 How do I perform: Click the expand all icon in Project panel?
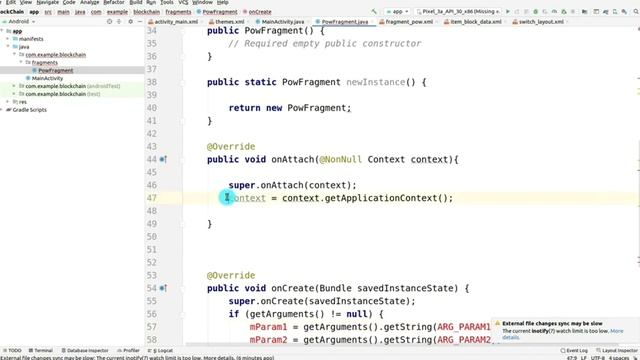[119, 22]
